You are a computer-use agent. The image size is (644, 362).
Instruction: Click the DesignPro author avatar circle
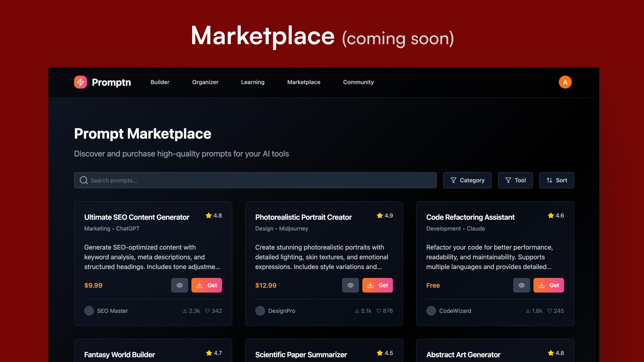(x=260, y=311)
